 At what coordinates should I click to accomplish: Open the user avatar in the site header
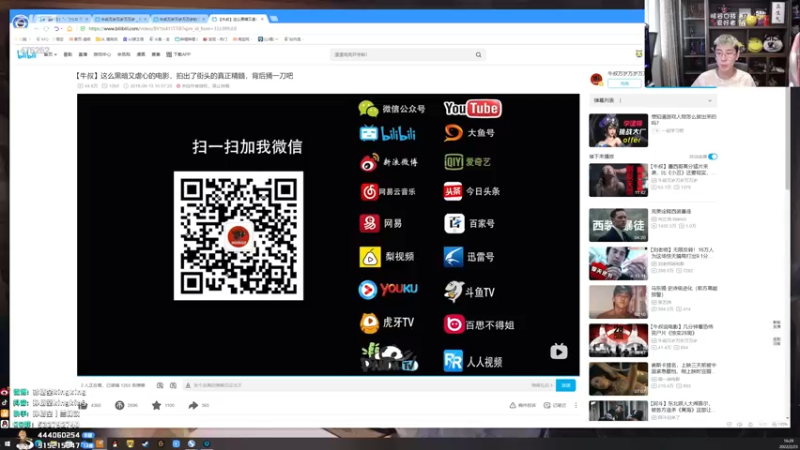639,54
